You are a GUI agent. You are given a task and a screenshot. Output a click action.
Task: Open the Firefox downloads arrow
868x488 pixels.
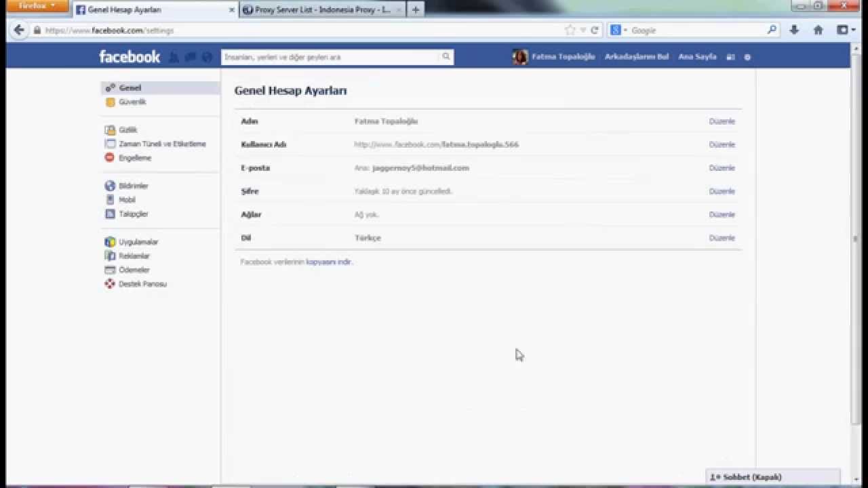click(x=794, y=30)
